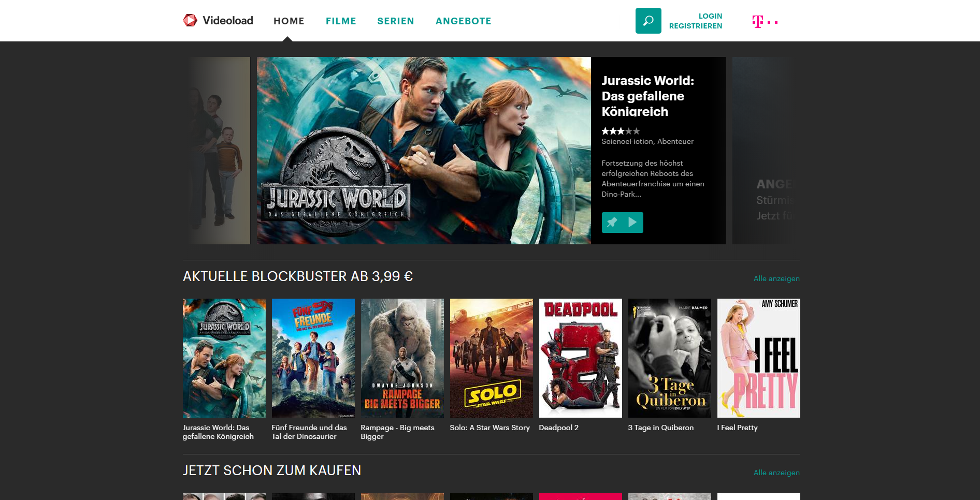Open the ANGEBOTE menu item
This screenshot has width=980, height=500.
click(x=464, y=21)
